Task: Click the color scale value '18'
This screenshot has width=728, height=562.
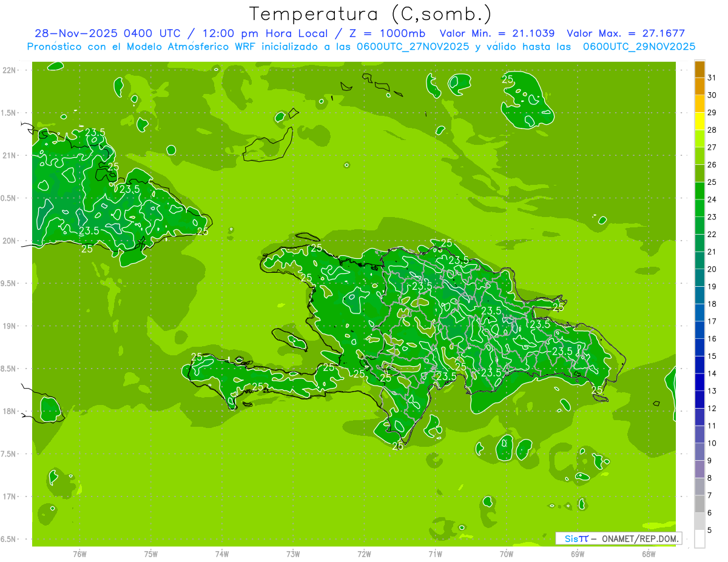Action: (712, 304)
